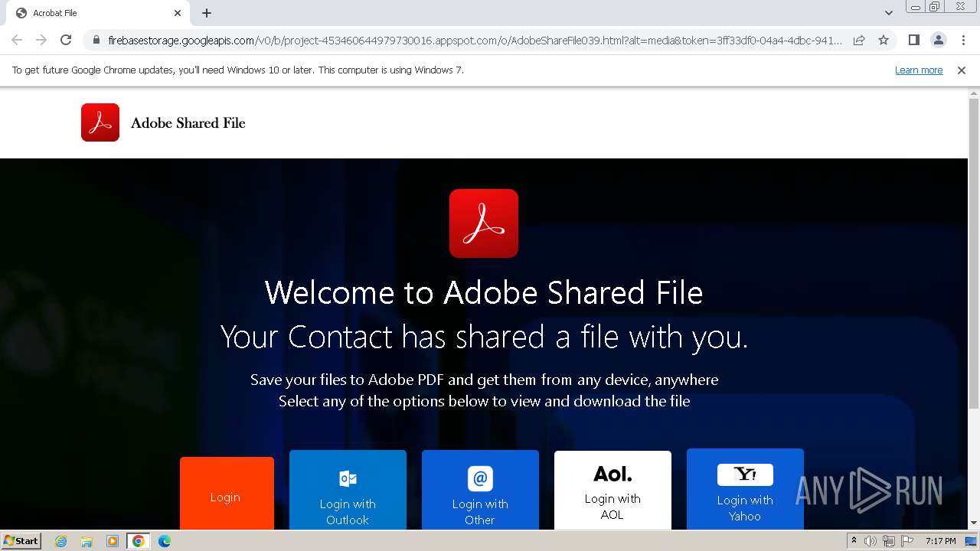Click the @ email icon
This screenshot has width=980, height=551.
pos(480,478)
